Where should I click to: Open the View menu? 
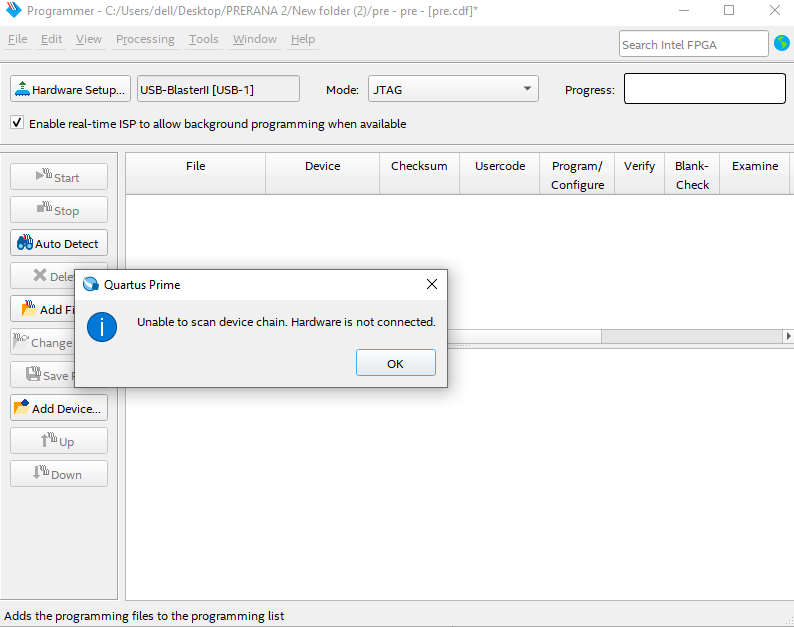click(89, 39)
